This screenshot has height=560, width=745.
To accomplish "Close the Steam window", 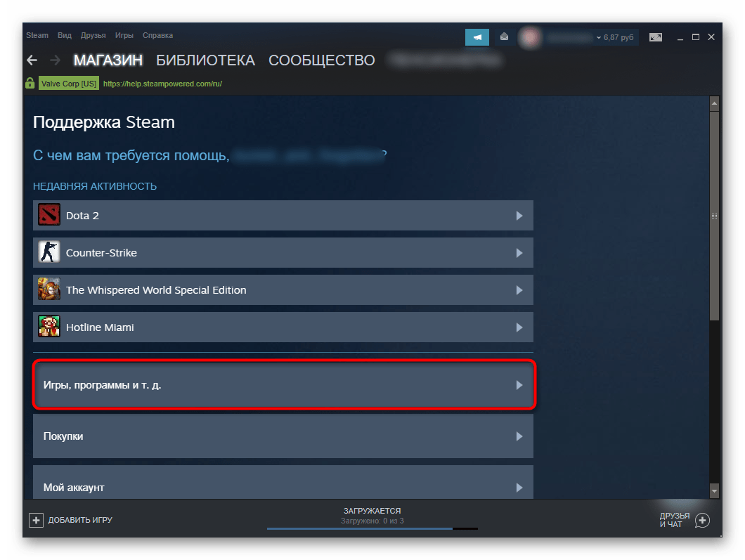I will [x=711, y=37].
